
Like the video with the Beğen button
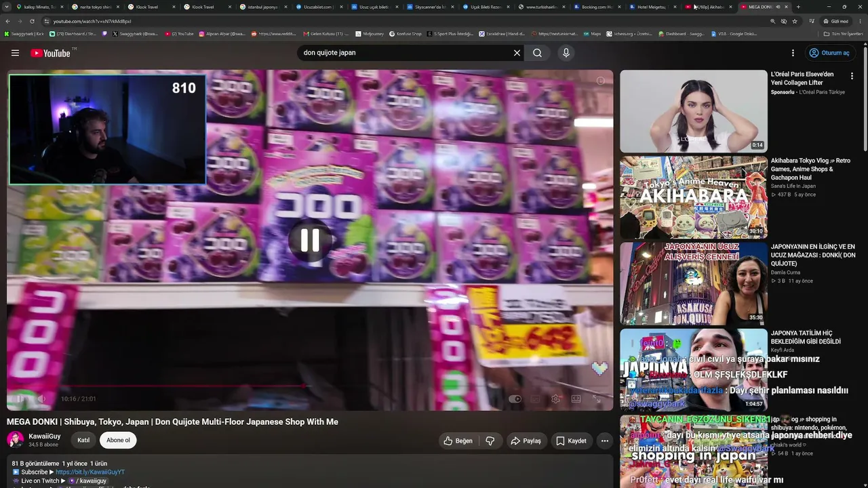[458, 441]
